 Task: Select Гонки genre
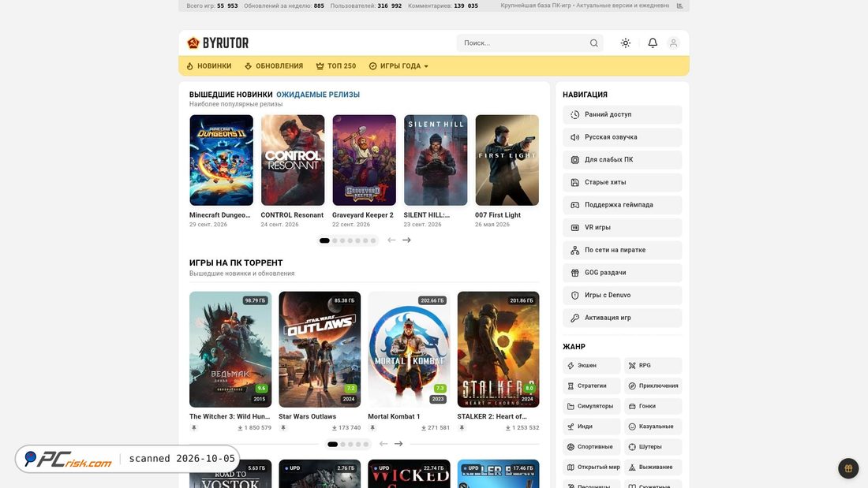(653, 406)
